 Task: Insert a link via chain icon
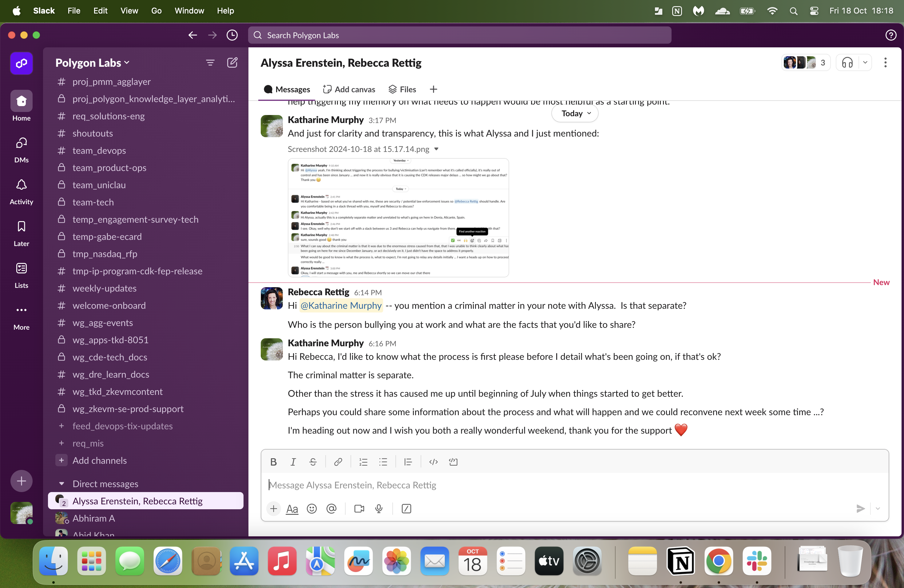point(338,462)
